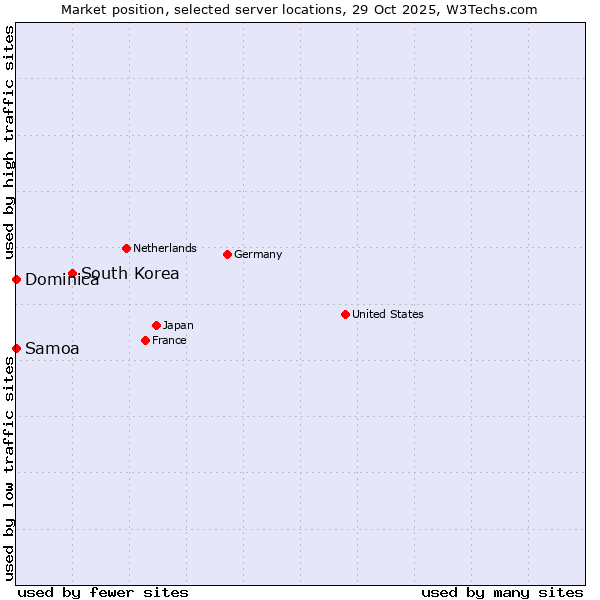
Task: Select the Samoa text label
Action: point(52,348)
